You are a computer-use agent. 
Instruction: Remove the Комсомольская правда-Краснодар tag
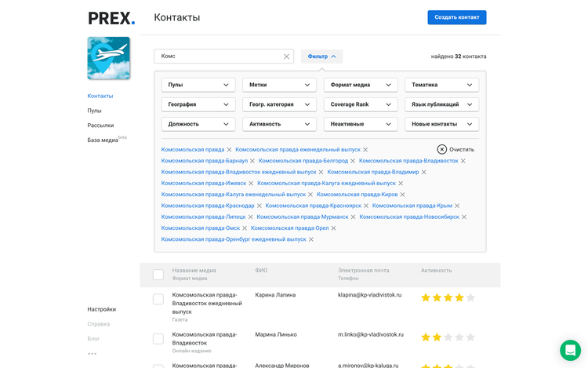tap(260, 206)
